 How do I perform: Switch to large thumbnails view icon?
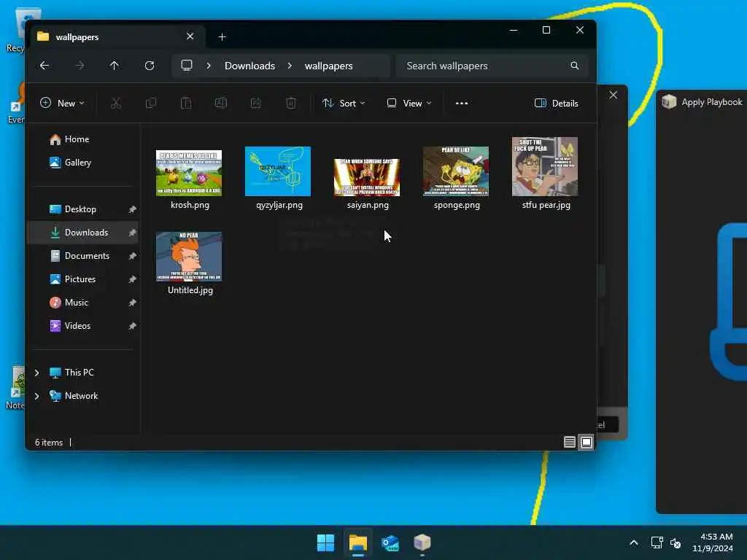[587, 443]
